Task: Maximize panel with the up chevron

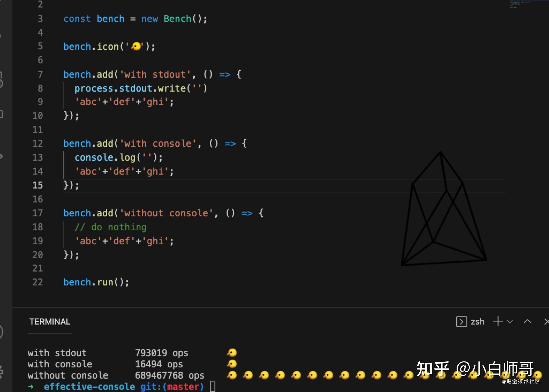Action: 528,321
